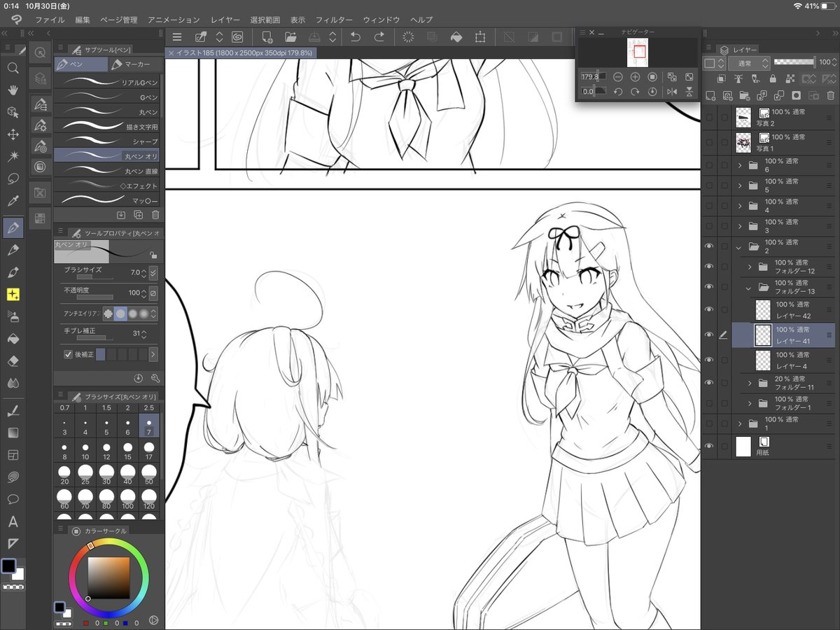Flip canvas horizontally in Navigator
This screenshot has height=630, width=840.
(x=672, y=92)
